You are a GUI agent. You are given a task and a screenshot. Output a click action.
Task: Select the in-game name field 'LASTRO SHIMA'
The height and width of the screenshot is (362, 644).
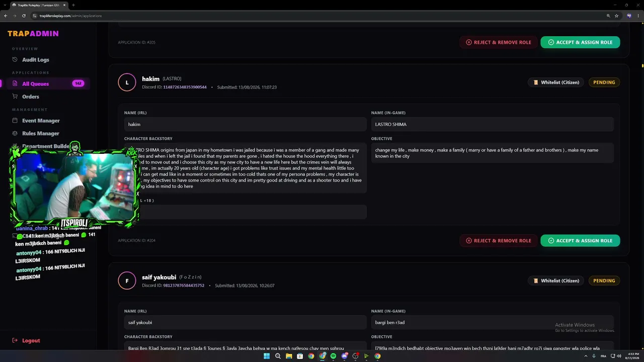point(493,124)
